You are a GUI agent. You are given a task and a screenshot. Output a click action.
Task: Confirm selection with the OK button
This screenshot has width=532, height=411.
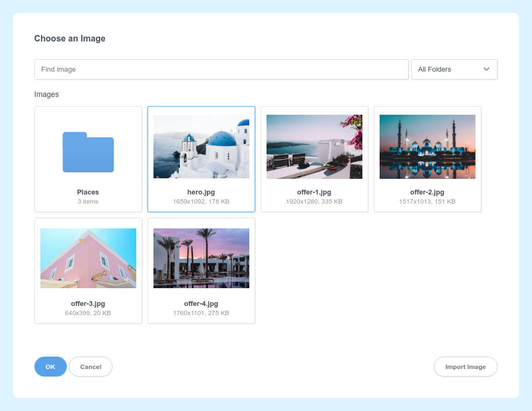(50, 366)
